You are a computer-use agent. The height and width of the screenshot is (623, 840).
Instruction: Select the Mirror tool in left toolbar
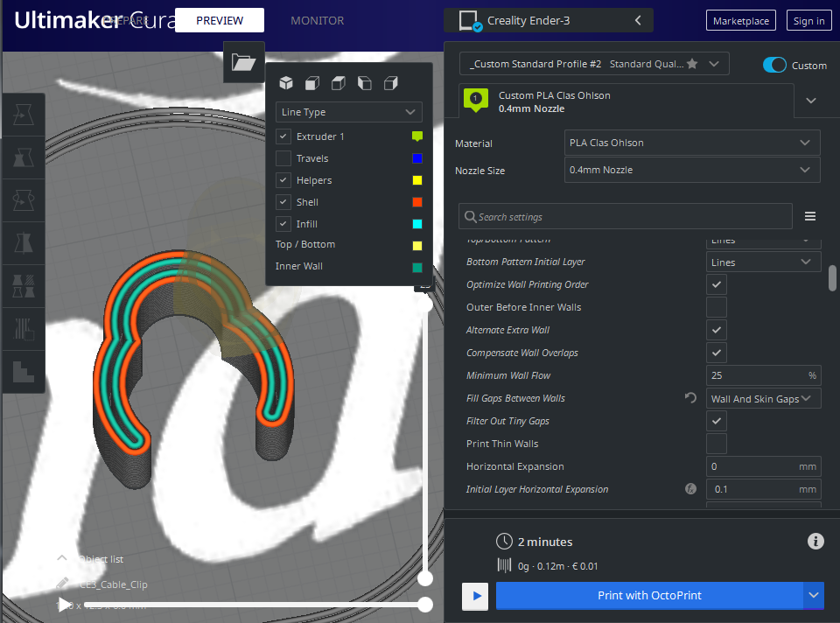click(x=24, y=243)
